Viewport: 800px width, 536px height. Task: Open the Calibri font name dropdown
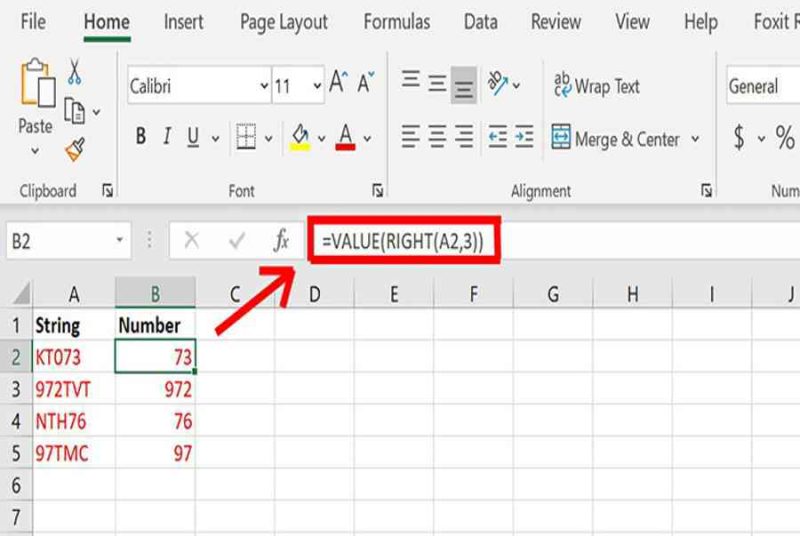click(x=264, y=86)
